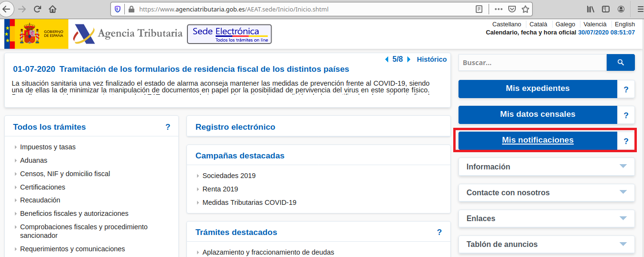
Task: Click help icon beside Mis expedientes
Action: click(626, 89)
